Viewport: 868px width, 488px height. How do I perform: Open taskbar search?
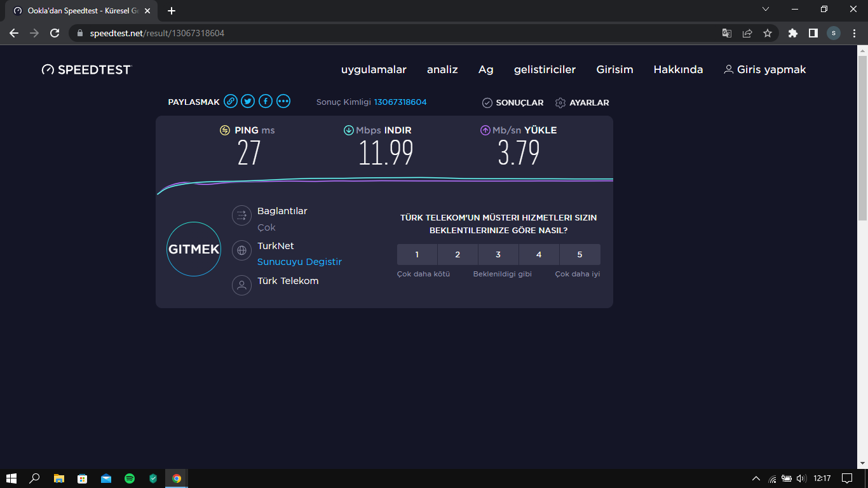pyautogui.click(x=35, y=478)
